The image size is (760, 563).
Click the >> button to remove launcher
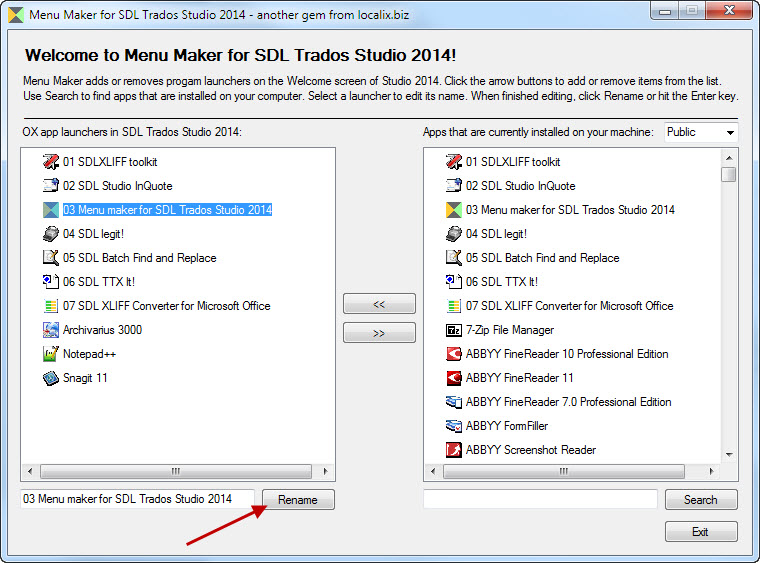click(x=379, y=333)
